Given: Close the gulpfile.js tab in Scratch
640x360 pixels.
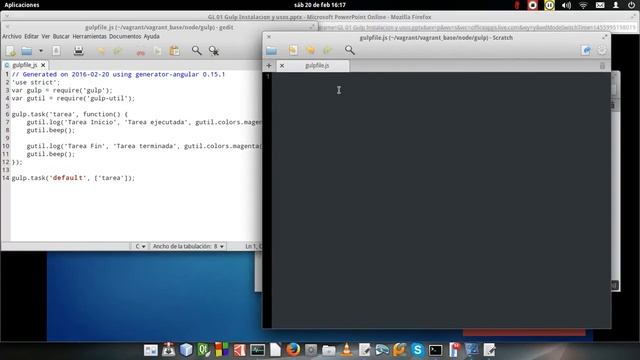Looking at the screenshot, I should tap(282, 65).
